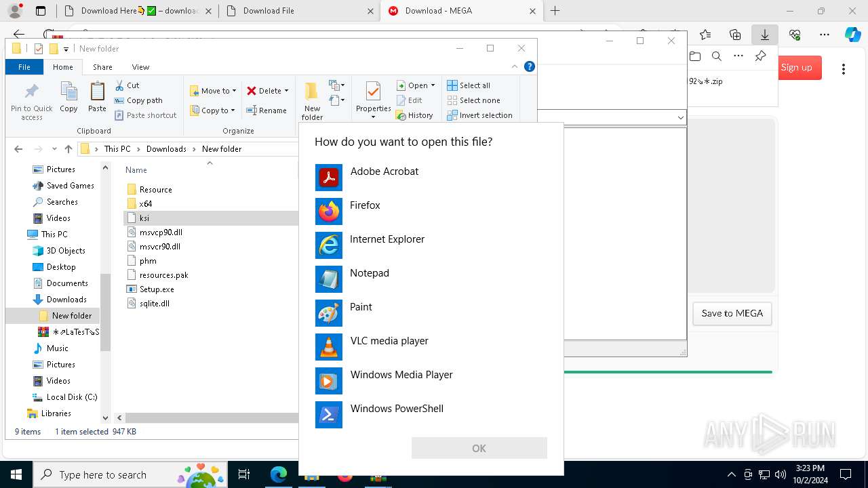
Task: Open the File menu tab
Action: [x=24, y=67]
